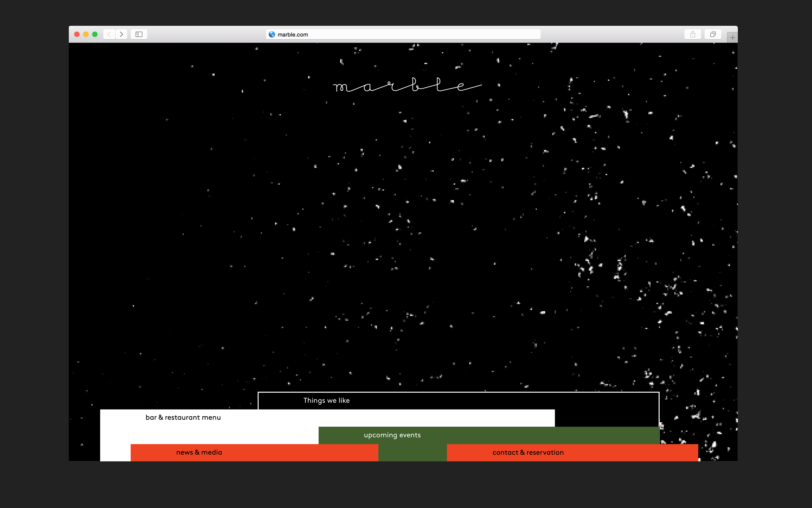Click the new tab plus button
Image resolution: width=812 pixels, height=508 pixels.
click(732, 38)
